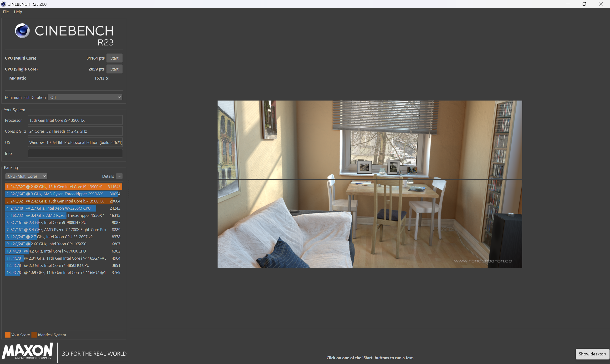Click the dotted panel splitter handle

click(129, 191)
